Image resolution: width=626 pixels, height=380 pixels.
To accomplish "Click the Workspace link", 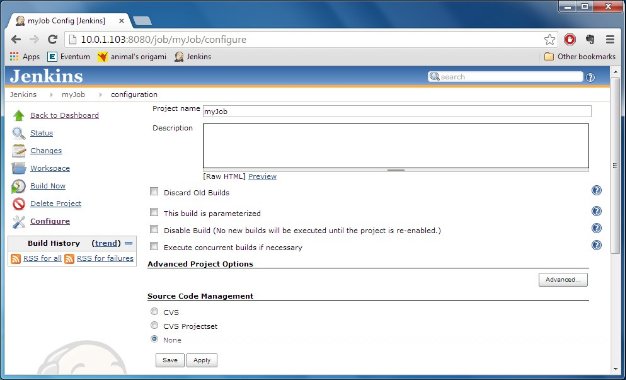I will pyautogui.click(x=50, y=168).
